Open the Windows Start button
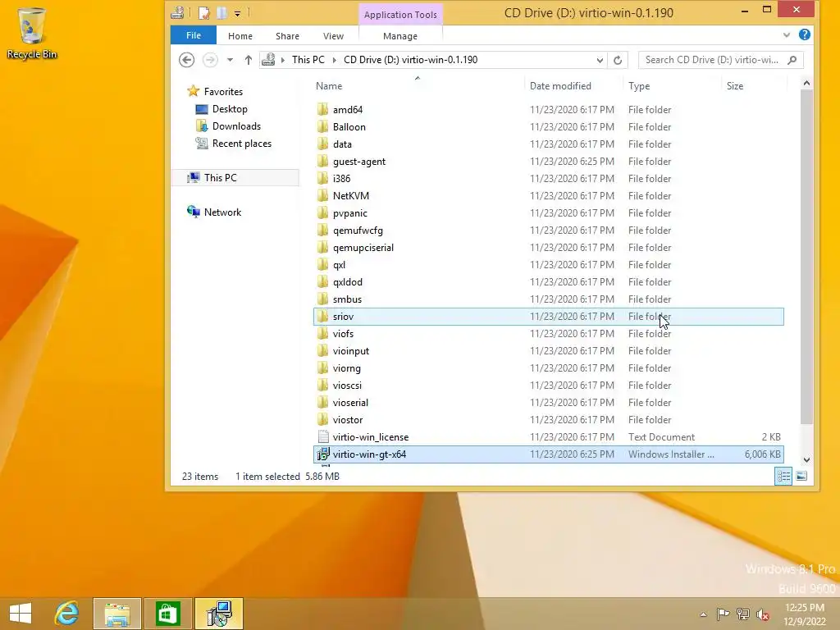The width and height of the screenshot is (840, 630). point(21,614)
